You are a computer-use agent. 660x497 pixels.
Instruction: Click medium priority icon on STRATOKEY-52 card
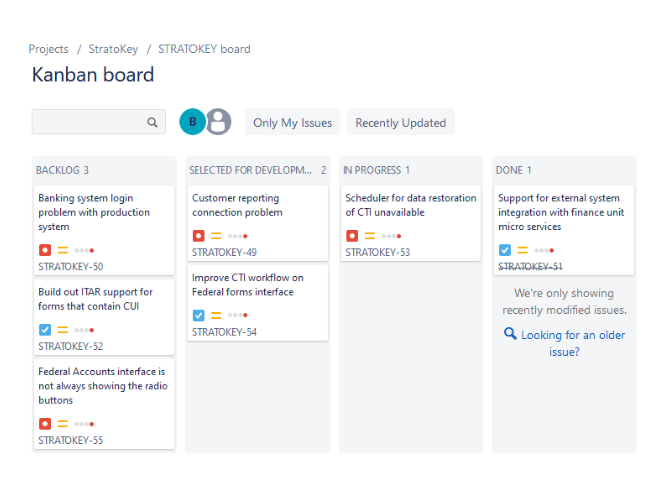62,330
